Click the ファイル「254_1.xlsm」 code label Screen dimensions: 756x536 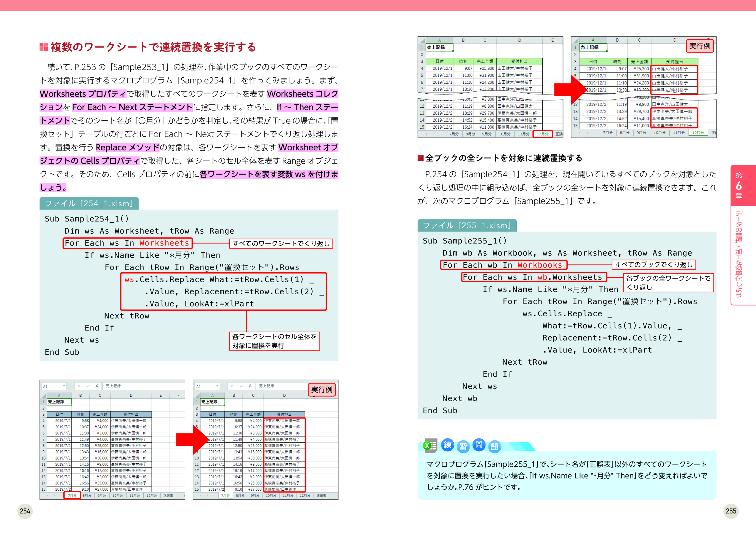[x=89, y=203]
